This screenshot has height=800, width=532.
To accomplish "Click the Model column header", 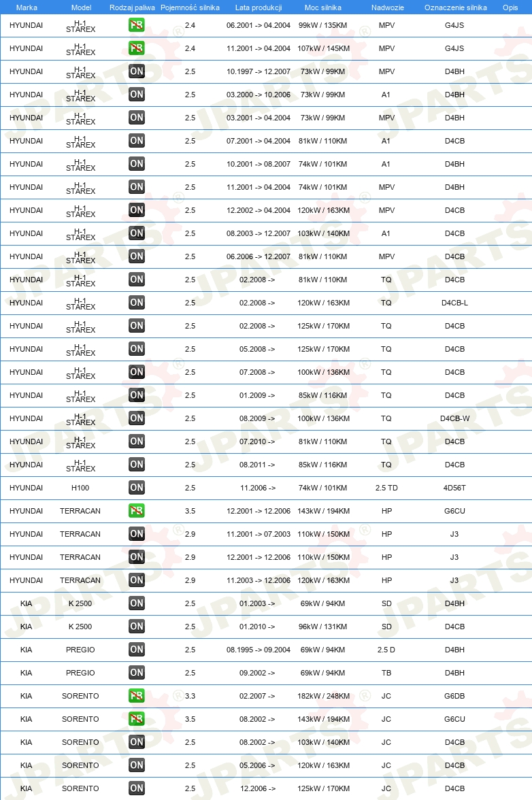I will point(81,7).
